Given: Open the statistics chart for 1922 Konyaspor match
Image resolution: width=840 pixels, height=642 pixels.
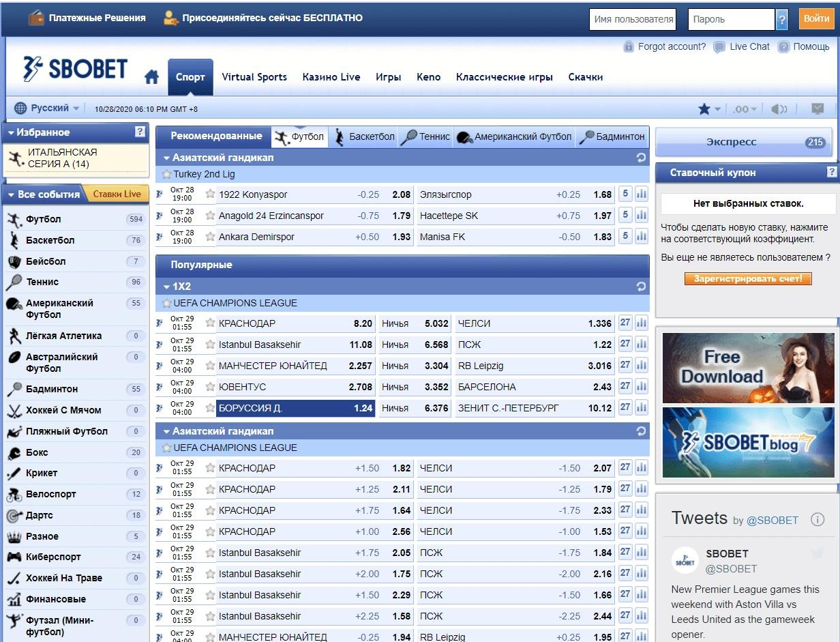Looking at the screenshot, I should click(x=642, y=194).
